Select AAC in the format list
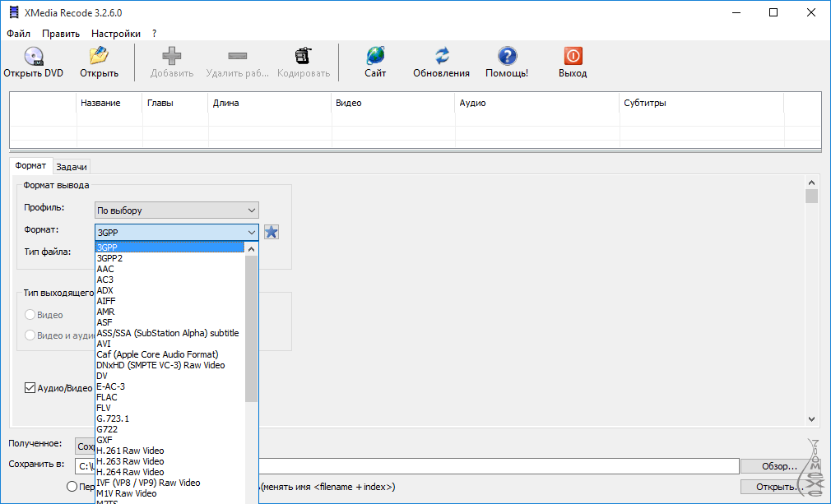This screenshot has width=831, height=504. [x=169, y=269]
